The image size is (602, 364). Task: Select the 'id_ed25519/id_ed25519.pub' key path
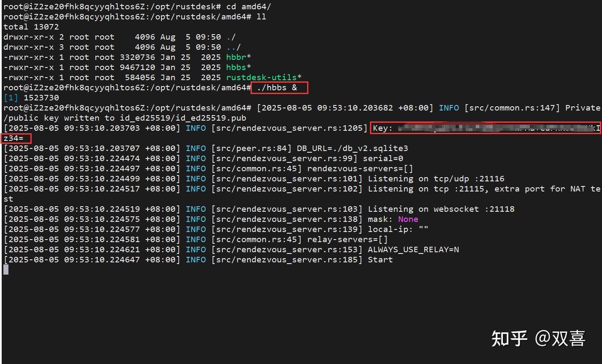coord(183,118)
